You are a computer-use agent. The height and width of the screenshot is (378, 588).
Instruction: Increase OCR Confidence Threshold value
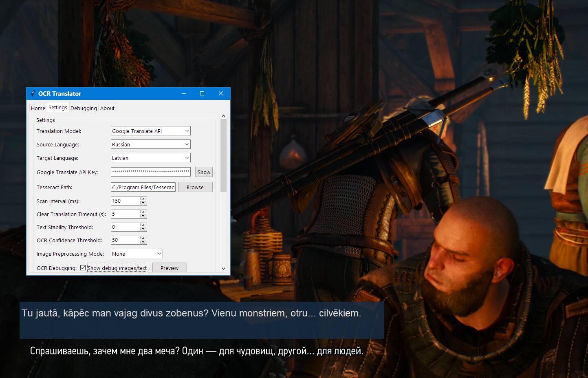click(143, 238)
